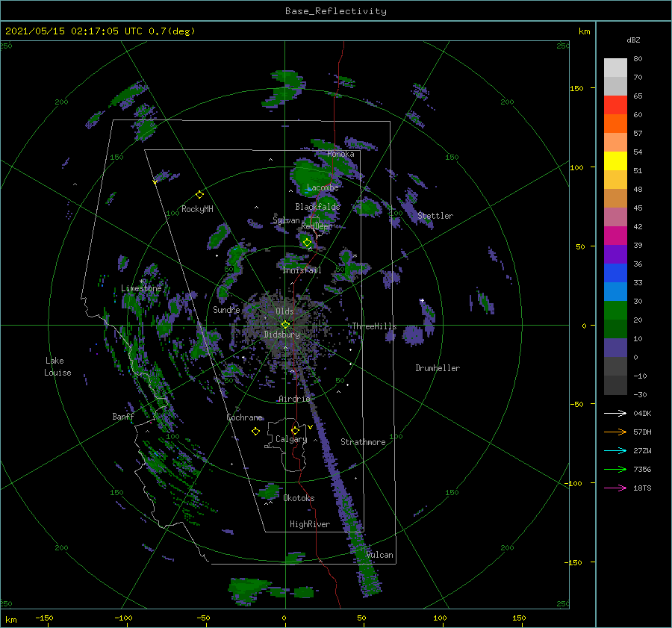The height and width of the screenshot is (628, 672).
Task: Click the Strathmore city label
Action: pyautogui.click(x=363, y=442)
